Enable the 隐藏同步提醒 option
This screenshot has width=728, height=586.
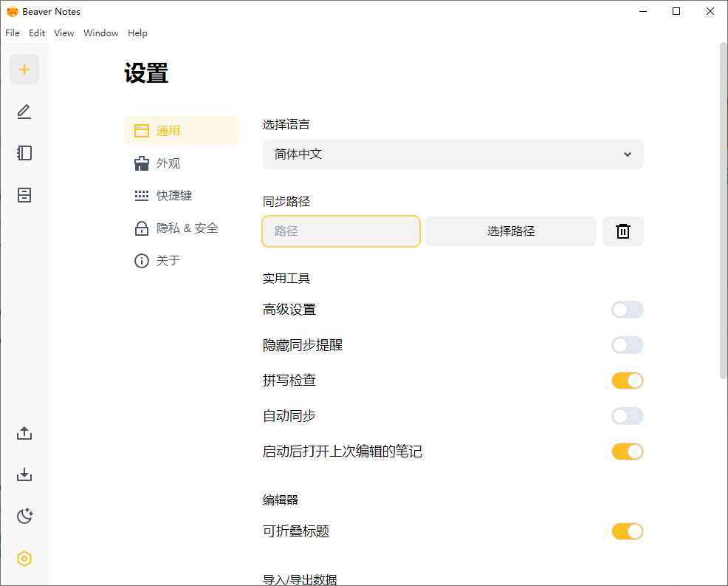[x=627, y=345]
